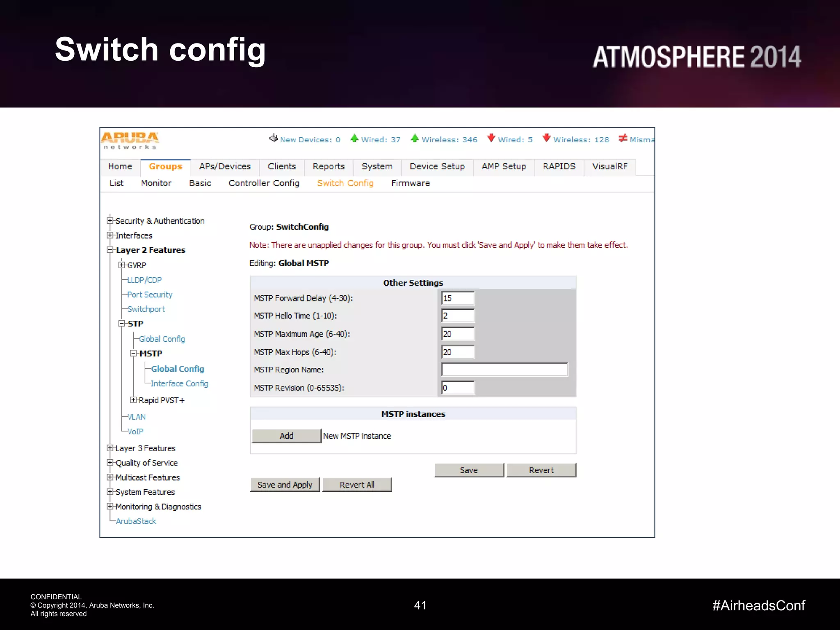
Task: Expand Monitoring & Diagnostics node
Action: click(x=110, y=507)
